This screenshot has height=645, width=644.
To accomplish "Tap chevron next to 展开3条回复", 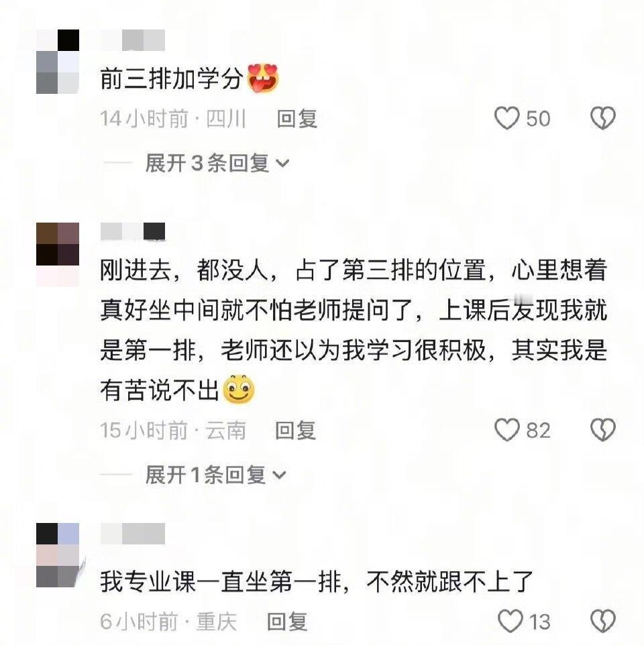I will (282, 164).
